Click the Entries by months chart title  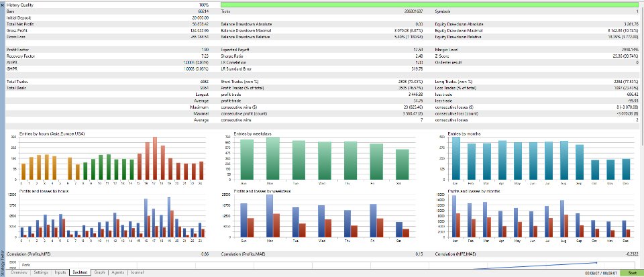(464, 134)
